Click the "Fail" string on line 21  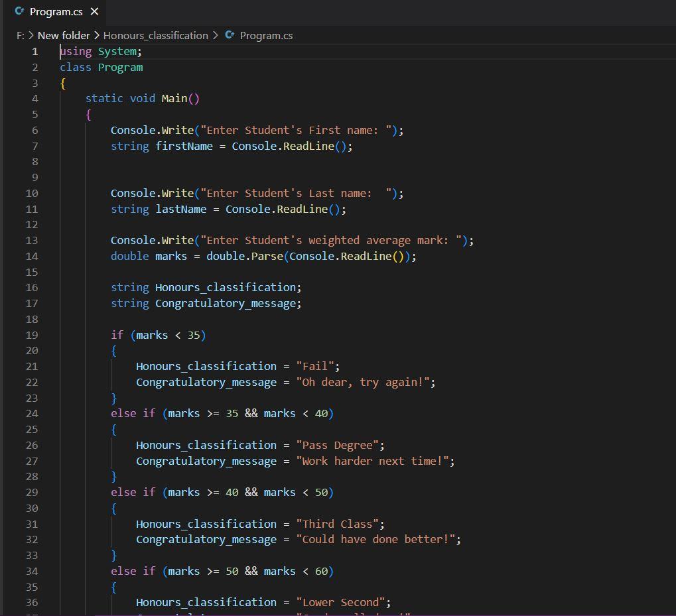[316, 366]
